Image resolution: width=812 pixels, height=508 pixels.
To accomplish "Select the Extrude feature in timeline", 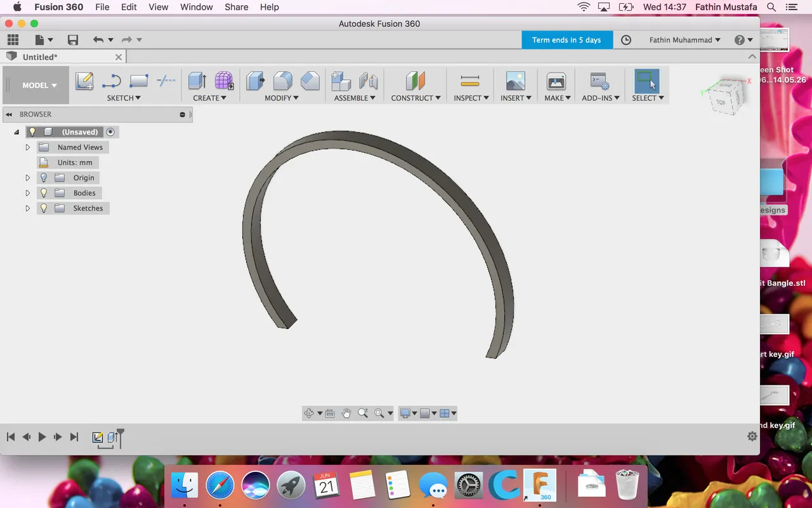I will coord(113,438).
